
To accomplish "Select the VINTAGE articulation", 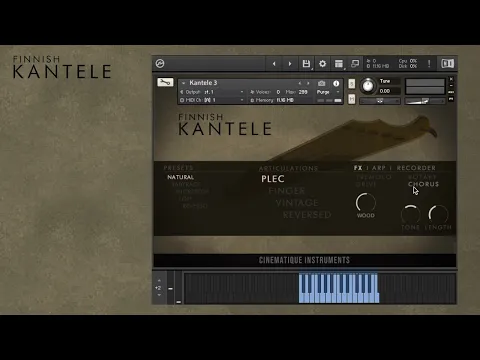I will 297,203.
